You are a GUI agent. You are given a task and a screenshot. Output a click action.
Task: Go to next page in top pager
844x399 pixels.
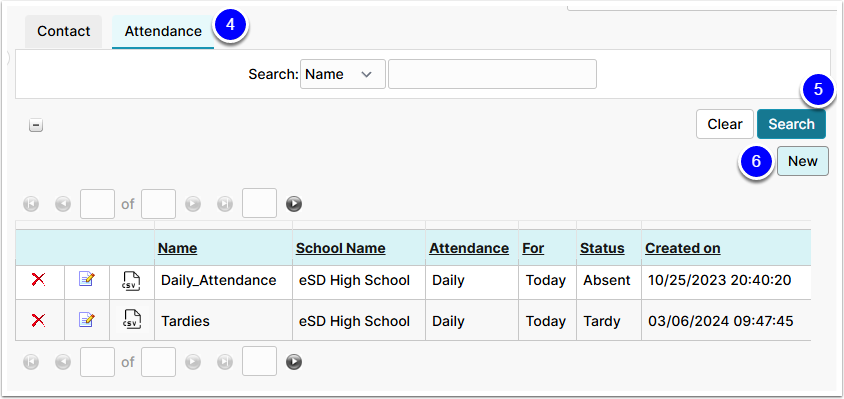point(193,204)
